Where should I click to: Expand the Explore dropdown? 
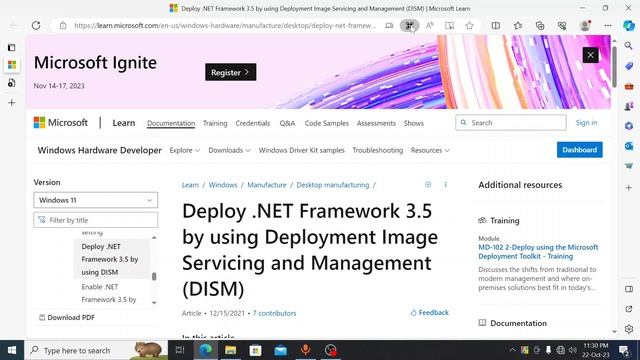[185, 150]
